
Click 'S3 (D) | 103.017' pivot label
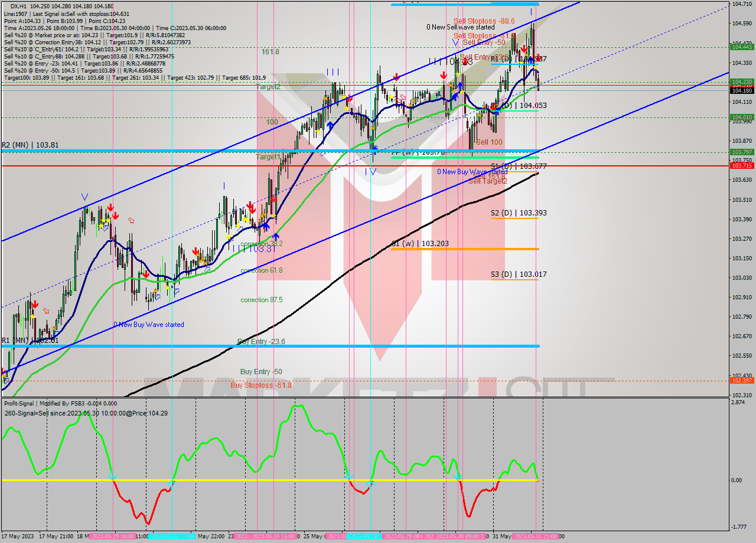click(x=519, y=274)
